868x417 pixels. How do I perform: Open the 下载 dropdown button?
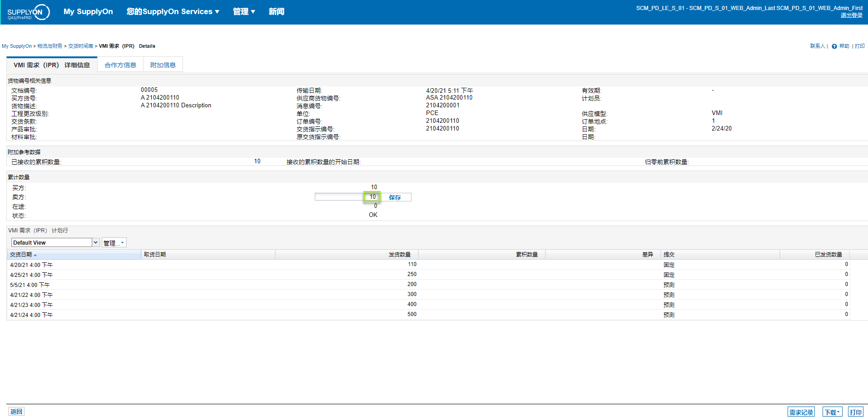[x=833, y=412]
